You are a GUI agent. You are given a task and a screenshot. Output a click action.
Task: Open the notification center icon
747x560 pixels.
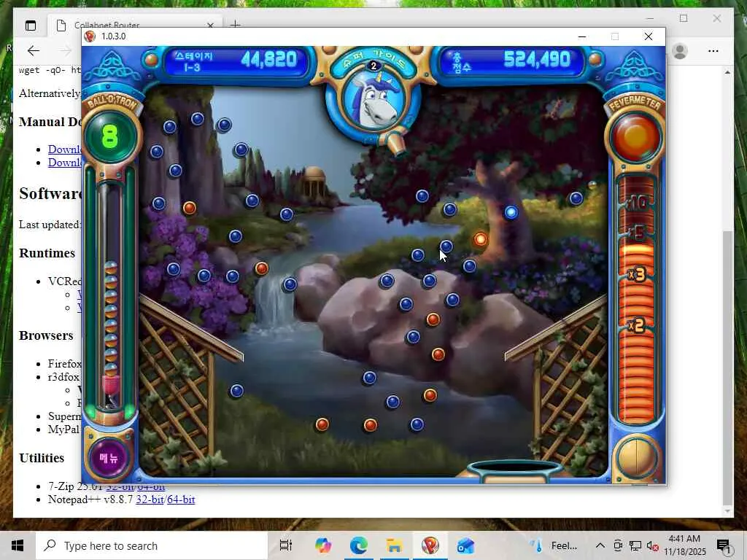point(724,545)
